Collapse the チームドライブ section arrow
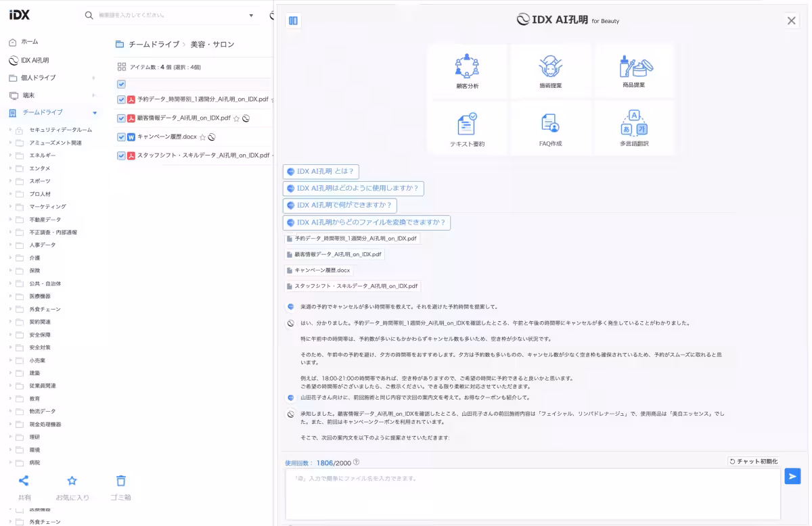The image size is (812, 526). tap(95, 113)
